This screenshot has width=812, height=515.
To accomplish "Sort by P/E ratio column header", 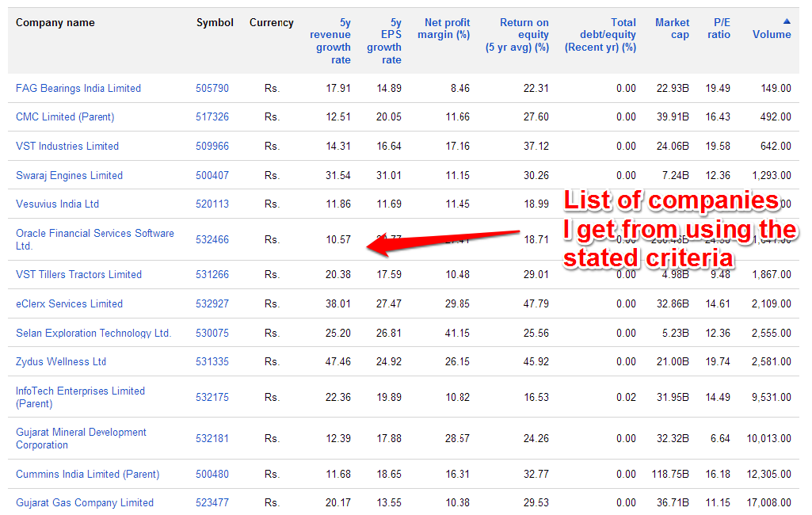I will click(719, 29).
